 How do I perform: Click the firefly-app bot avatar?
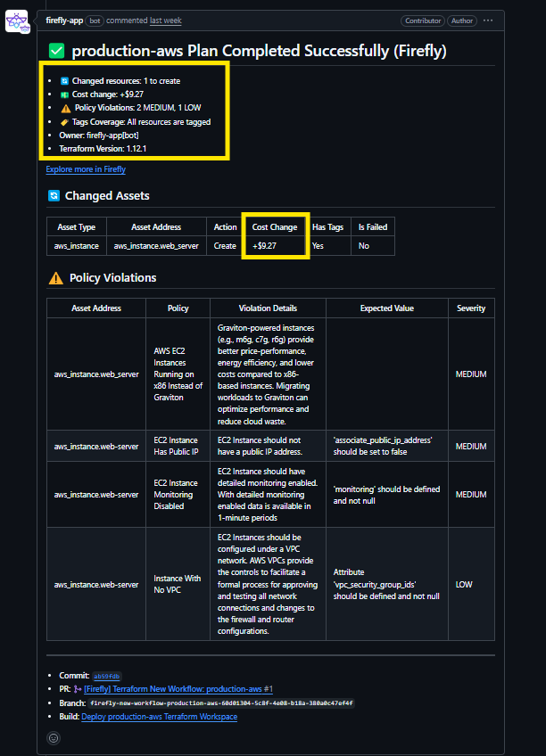point(17,21)
